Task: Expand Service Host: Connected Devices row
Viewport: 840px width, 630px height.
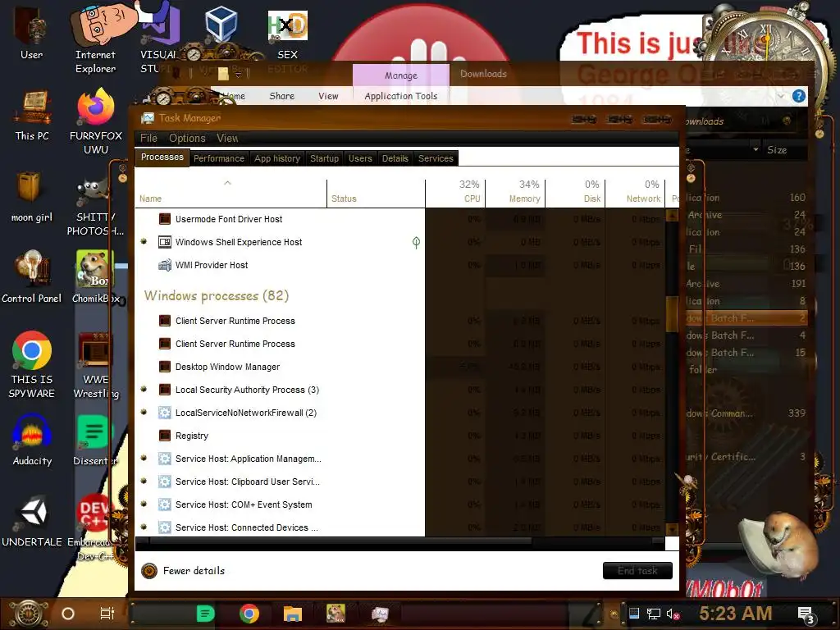Action: pyautogui.click(x=144, y=527)
